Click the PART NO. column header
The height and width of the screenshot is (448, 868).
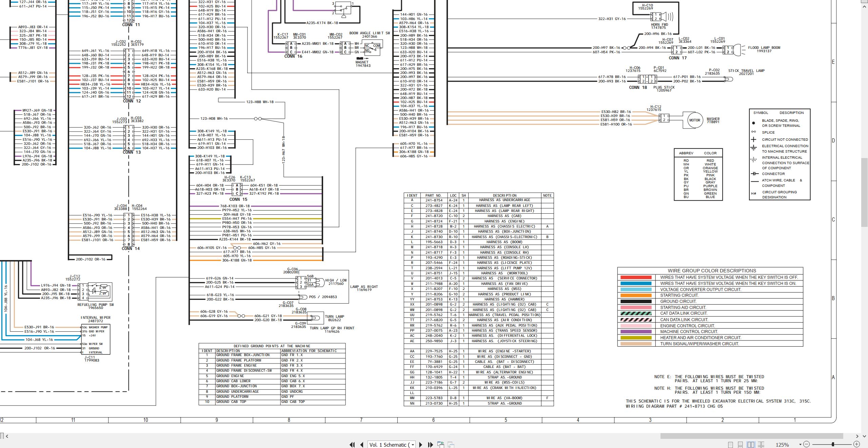(x=434, y=196)
